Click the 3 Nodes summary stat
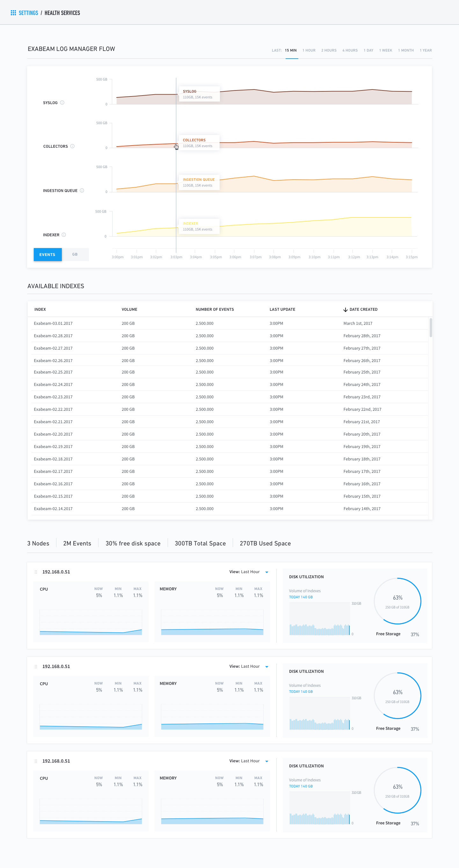The image size is (459, 868). pos(38,543)
